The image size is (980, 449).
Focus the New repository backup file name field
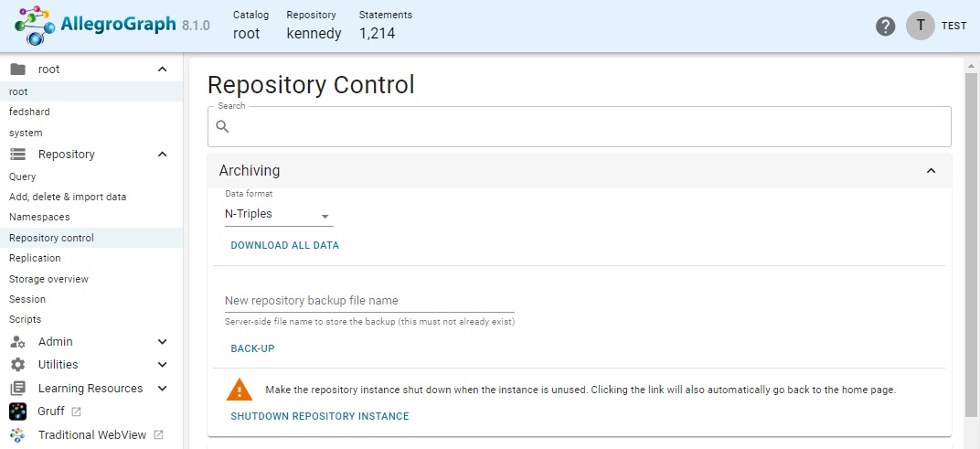[x=369, y=301]
